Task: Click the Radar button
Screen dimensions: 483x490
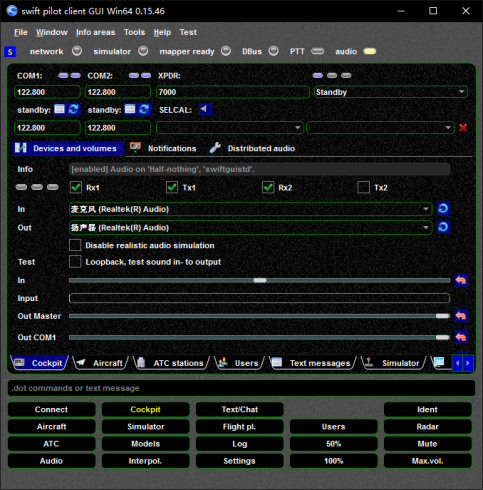Action: 427,427
